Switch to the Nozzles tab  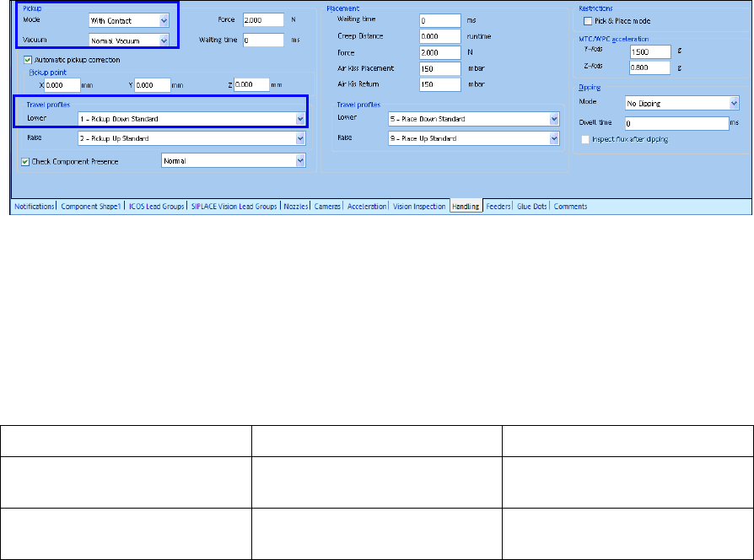coord(295,206)
